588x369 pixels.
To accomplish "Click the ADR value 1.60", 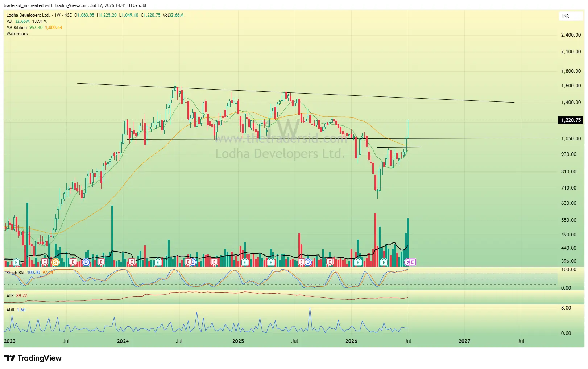I will click(21, 310).
